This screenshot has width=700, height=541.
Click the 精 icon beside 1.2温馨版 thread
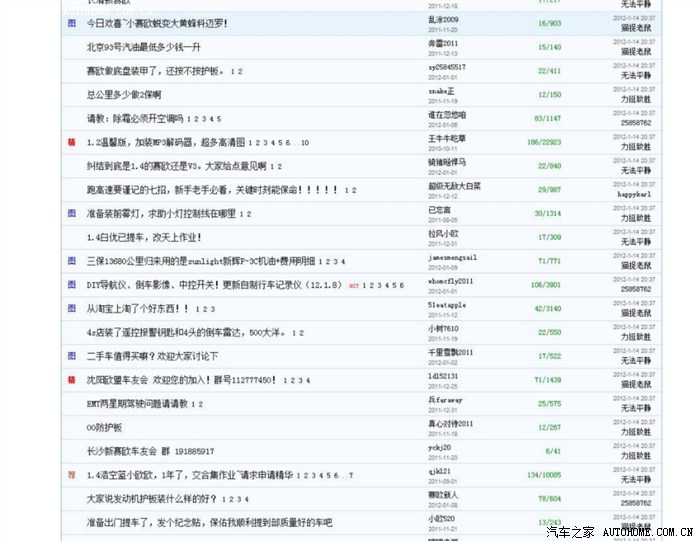coord(71,142)
